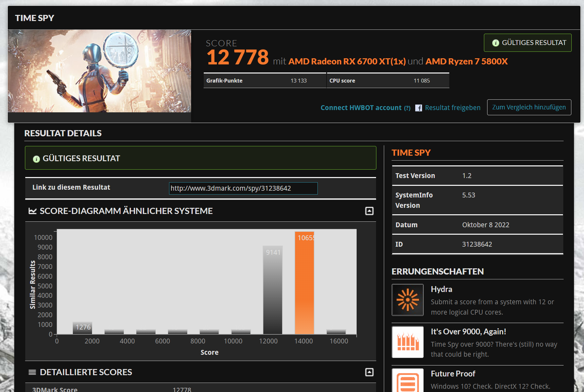Image resolution: width=584 pixels, height=392 pixels.
Task: Click the SystemInfo Version value 5.53
Action: [469, 195]
